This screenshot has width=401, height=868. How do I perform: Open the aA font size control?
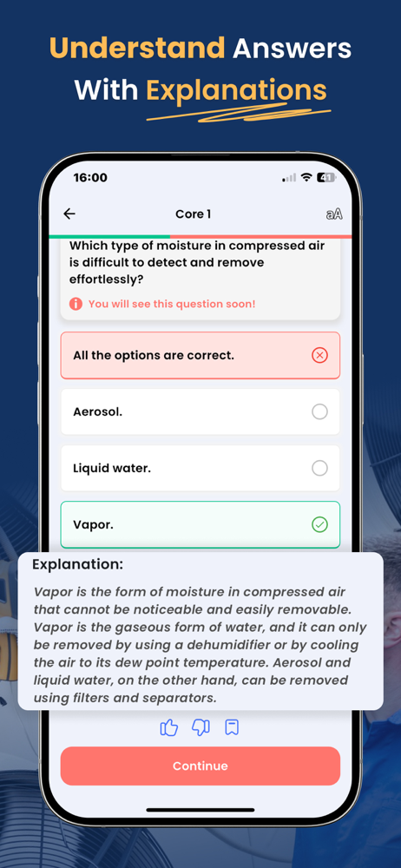(x=334, y=214)
